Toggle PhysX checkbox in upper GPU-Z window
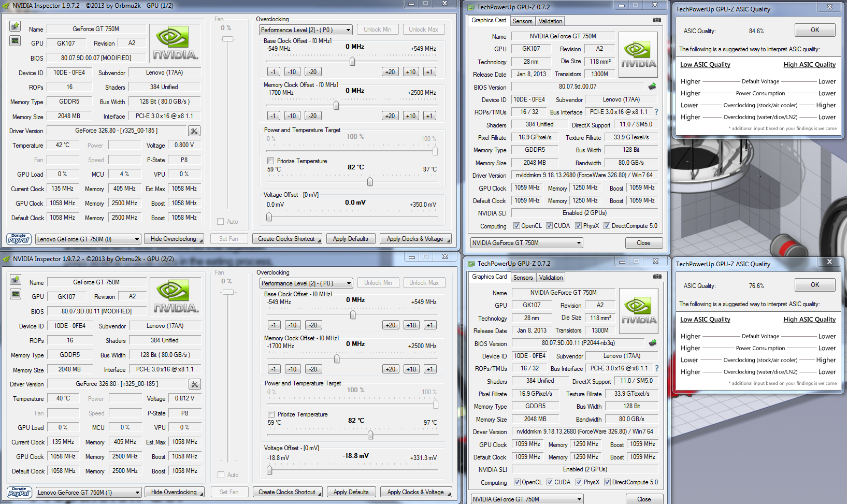Viewport: 847px width, 504px height. (x=578, y=226)
